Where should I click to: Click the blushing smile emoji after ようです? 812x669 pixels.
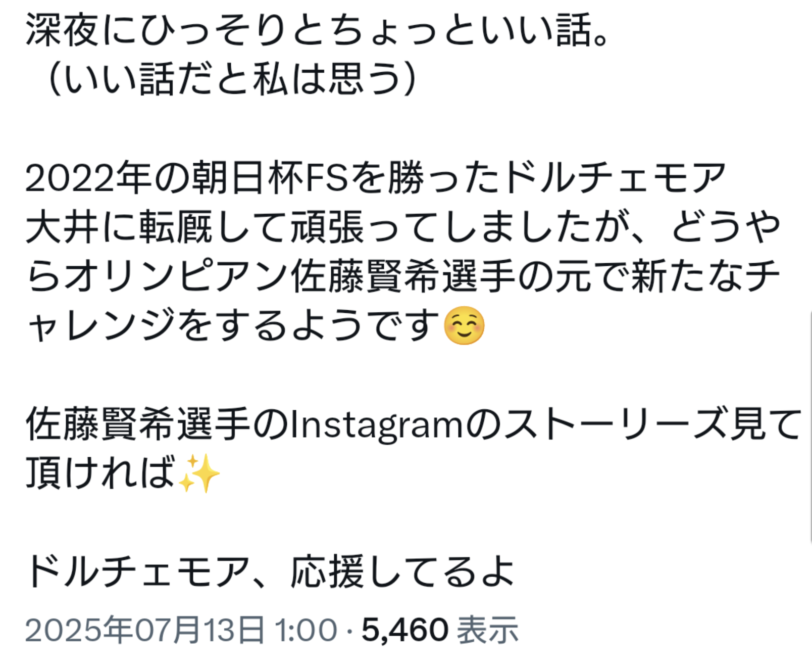click(464, 326)
